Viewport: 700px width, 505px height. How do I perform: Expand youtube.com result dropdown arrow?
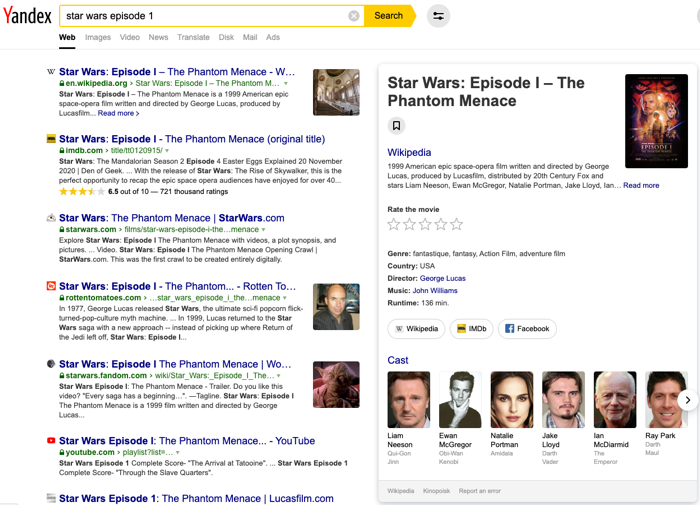tap(178, 453)
